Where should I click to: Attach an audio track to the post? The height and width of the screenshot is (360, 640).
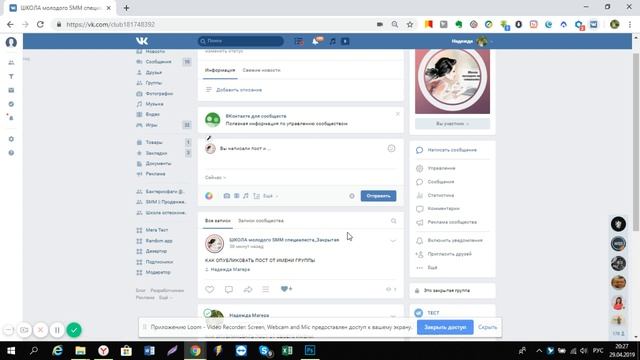pyautogui.click(x=246, y=196)
